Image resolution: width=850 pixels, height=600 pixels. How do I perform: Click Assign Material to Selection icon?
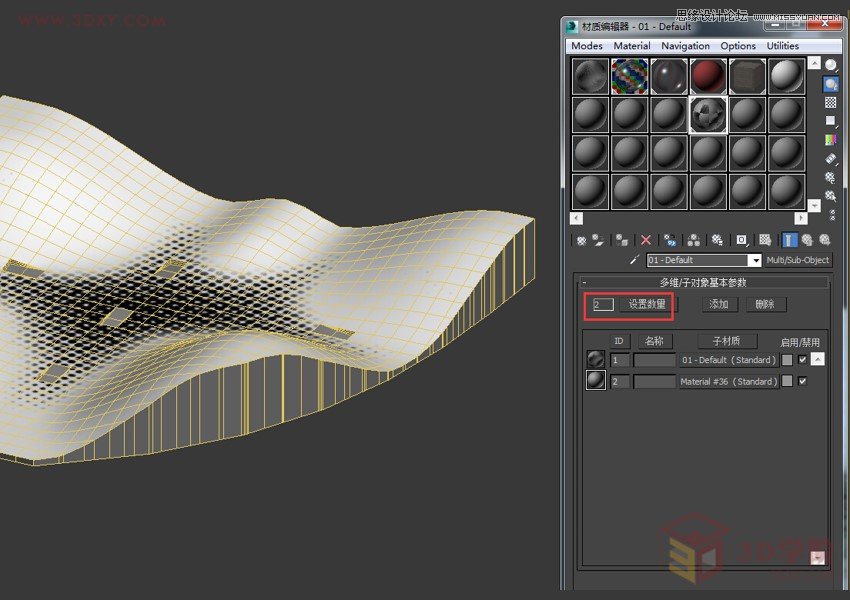[x=622, y=240]
